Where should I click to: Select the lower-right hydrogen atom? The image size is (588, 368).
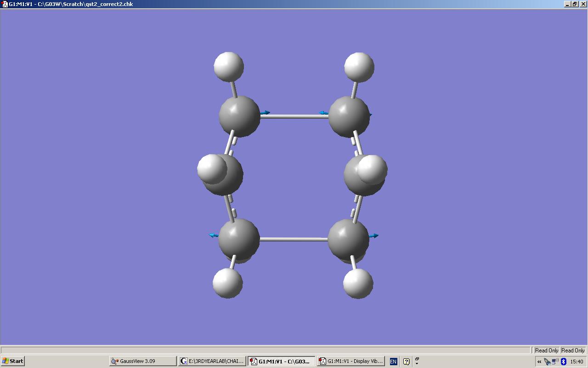tap(358, 283)
